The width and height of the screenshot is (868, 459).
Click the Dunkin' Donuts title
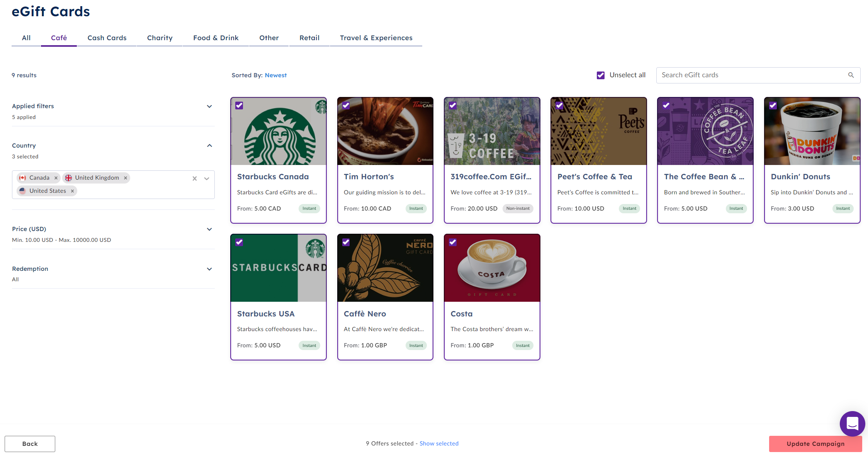(x=800, y=177)
